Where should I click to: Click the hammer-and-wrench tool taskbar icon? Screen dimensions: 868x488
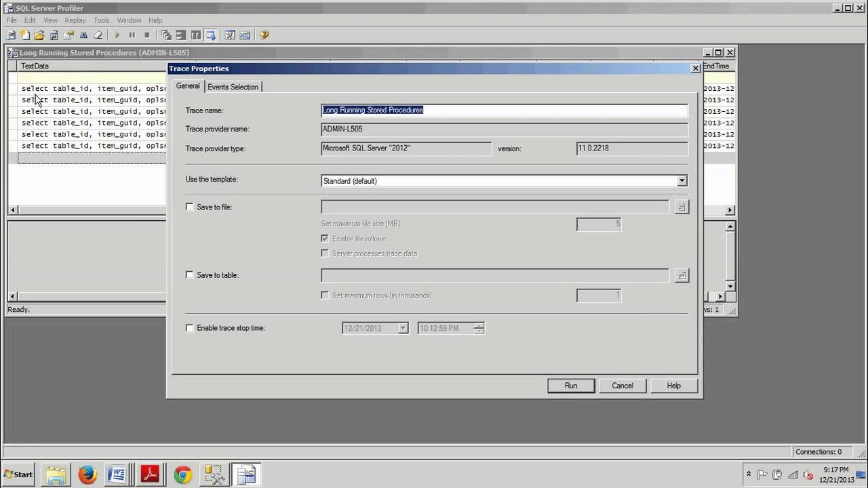point(214,475)
